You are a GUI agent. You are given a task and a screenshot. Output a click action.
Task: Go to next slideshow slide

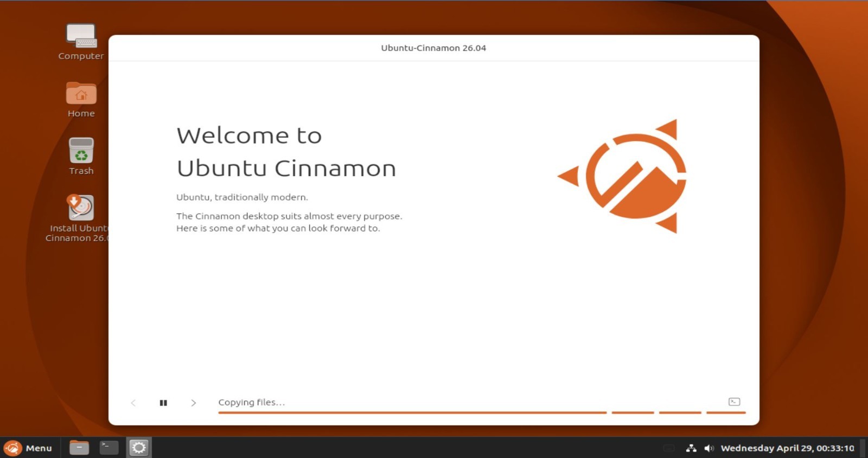coord(193,403)
